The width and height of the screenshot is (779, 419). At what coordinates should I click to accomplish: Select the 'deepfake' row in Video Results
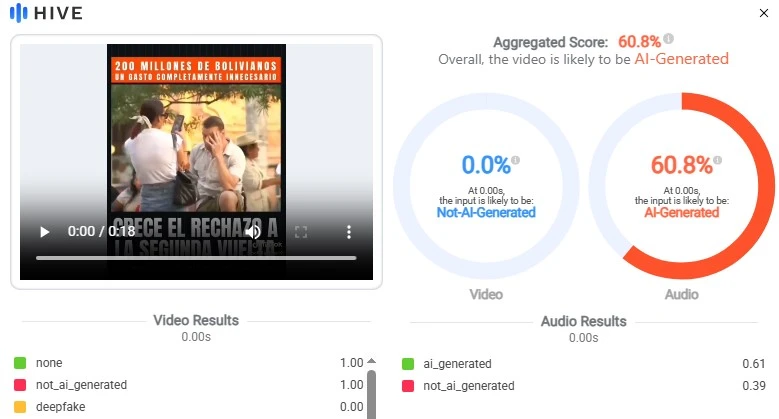click(190, 407)
